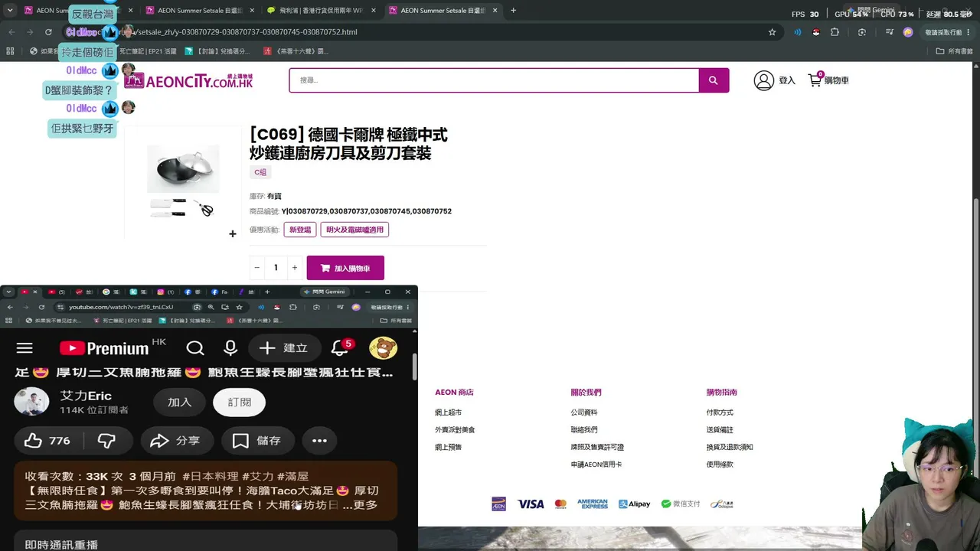The height and width of the screenshot is (551, 980).
Task: Open 死亡筆記 EP21 bookmark in main window
Action: [x=148, y=51]
